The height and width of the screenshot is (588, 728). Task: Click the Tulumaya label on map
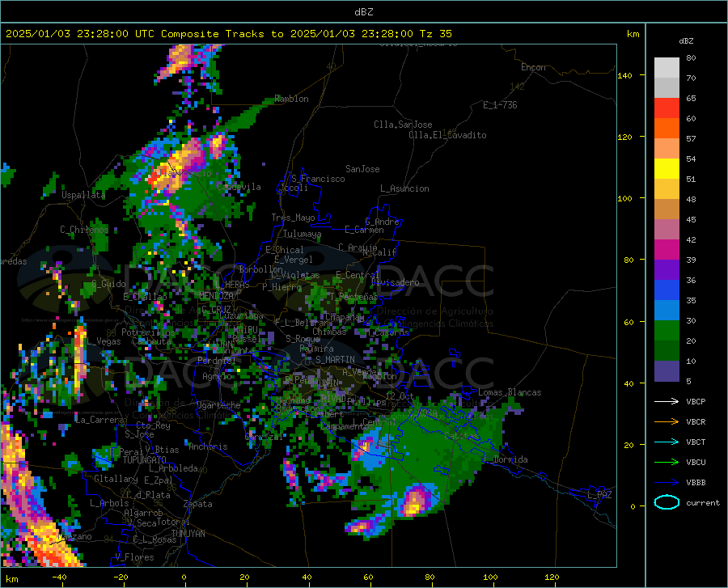(x=303, y=234)
